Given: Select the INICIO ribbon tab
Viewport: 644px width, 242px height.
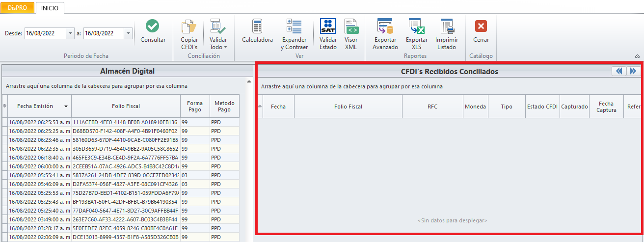Looking at the screenshot, I should 50,8.
